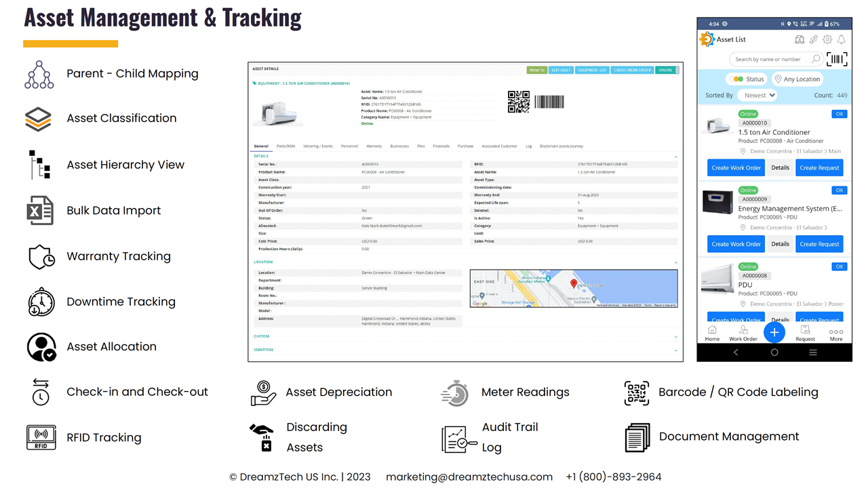
Task: Click the Move To button
Action: coord(537,70)
